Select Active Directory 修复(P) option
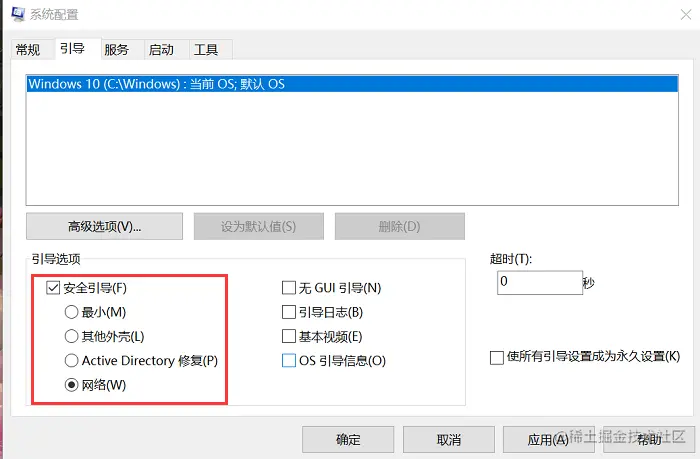 pos(71,360)
